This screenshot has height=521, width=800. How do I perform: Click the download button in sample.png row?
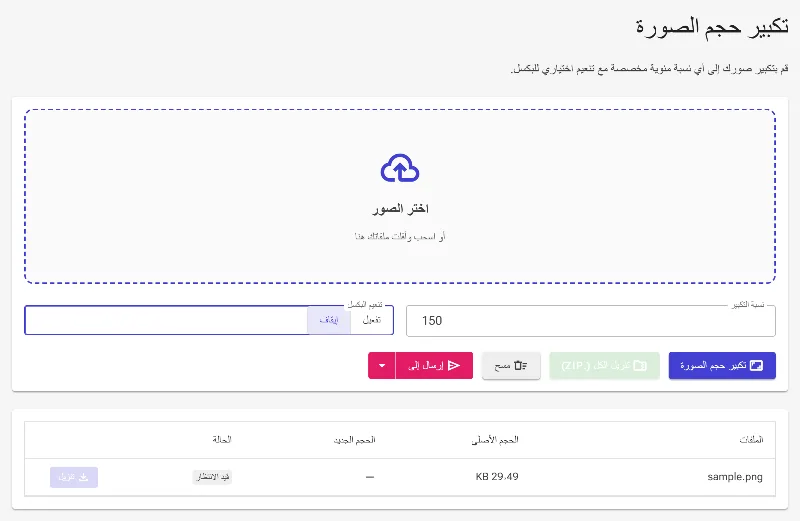coord(74,477)
